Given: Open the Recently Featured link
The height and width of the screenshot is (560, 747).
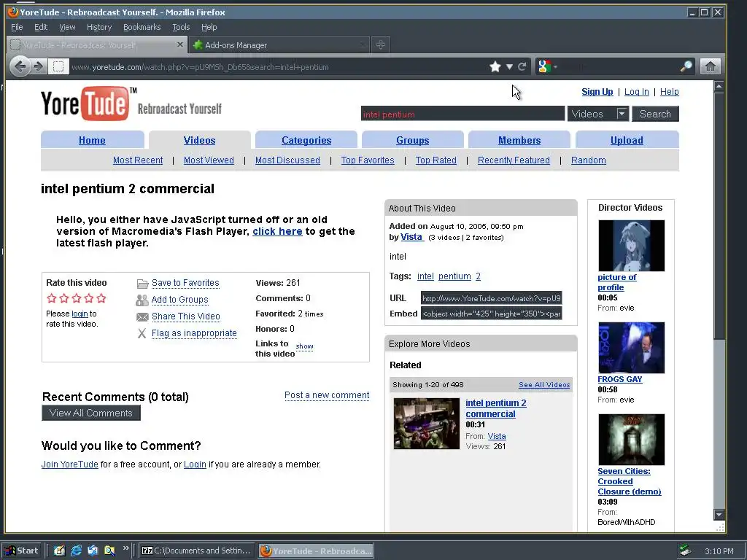Looking at the screenshot, I should (514, 160).
